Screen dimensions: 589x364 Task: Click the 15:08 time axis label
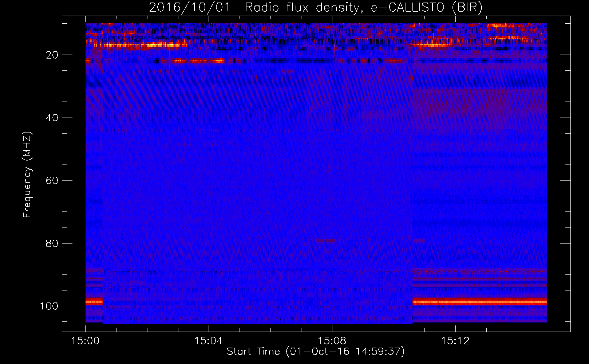(x=332, y=341)
